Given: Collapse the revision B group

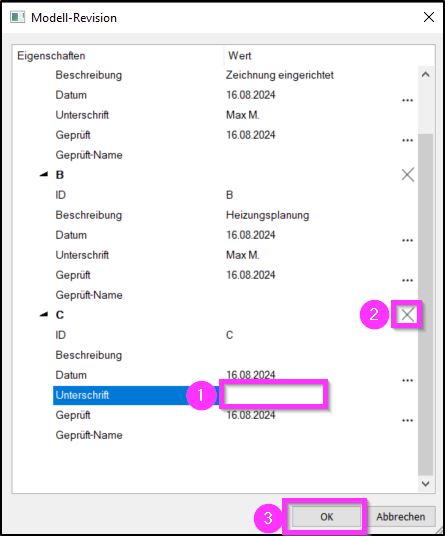Looking at the screenshot, I should (44, 174).
